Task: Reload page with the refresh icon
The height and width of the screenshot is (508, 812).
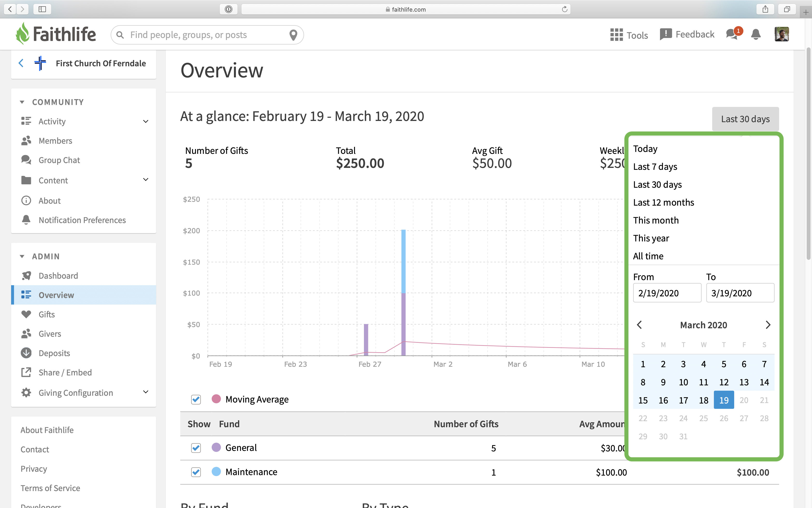Action: tap(564, 9)
